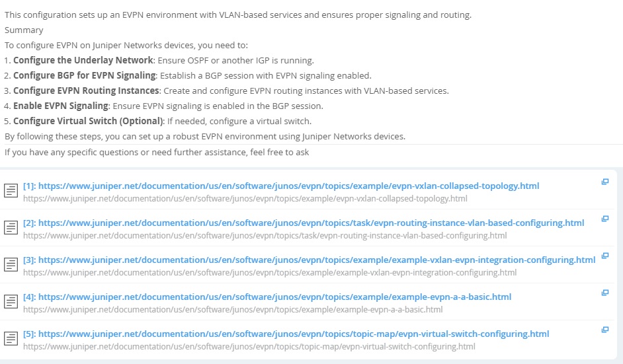Click document icon beside example-evpn-a-a-basic reference

pyautogui.click(x=11, y=301)
